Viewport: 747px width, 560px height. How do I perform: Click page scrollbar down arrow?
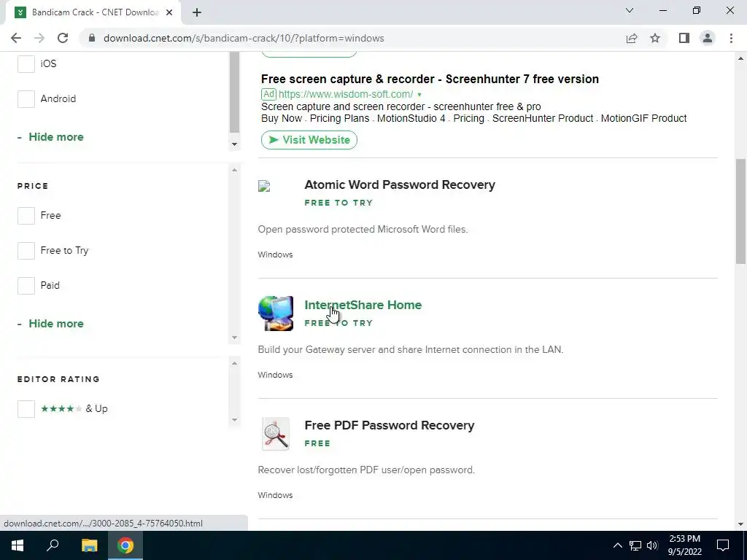pyautogui.click(x=740, y=524)
